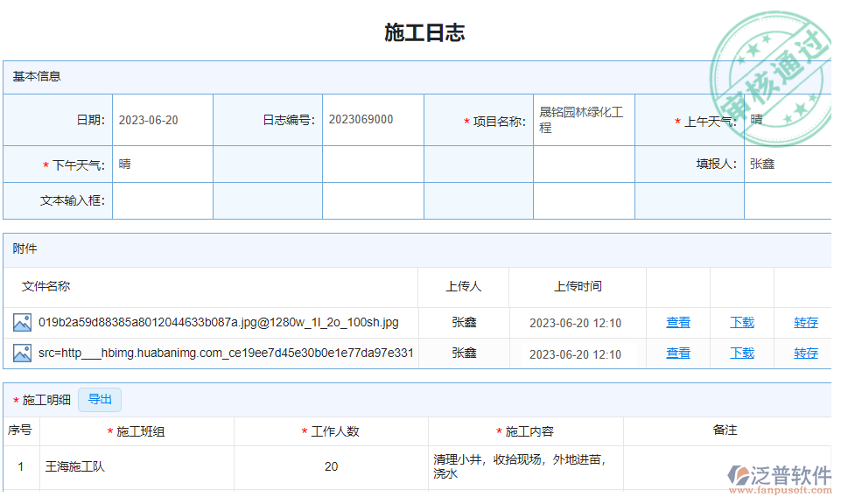Click 转存 for the second attachment

pos(806,353)
